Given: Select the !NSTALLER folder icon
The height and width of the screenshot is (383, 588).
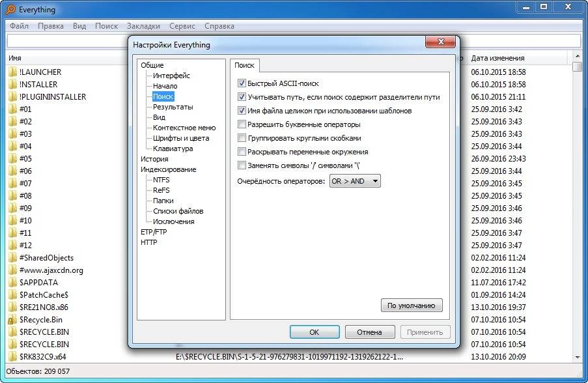Looking at the screenshot, I should click(x=13, y=84).
